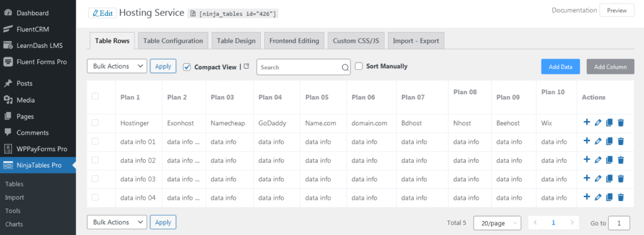644x235 pixels.
Task: Click the Add Data button
Action: [x=560, y=67]
